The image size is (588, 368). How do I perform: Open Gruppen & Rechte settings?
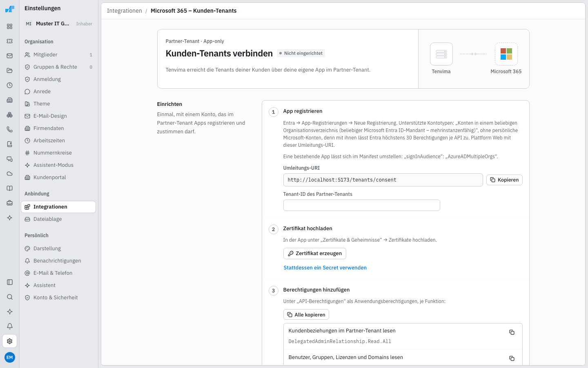pos(58,67)
